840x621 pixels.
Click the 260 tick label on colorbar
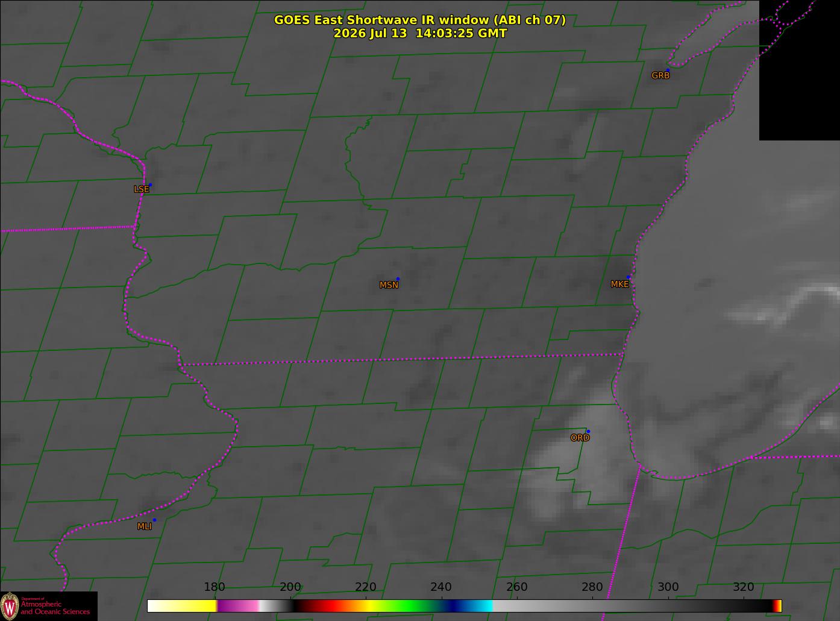(516, 587)
